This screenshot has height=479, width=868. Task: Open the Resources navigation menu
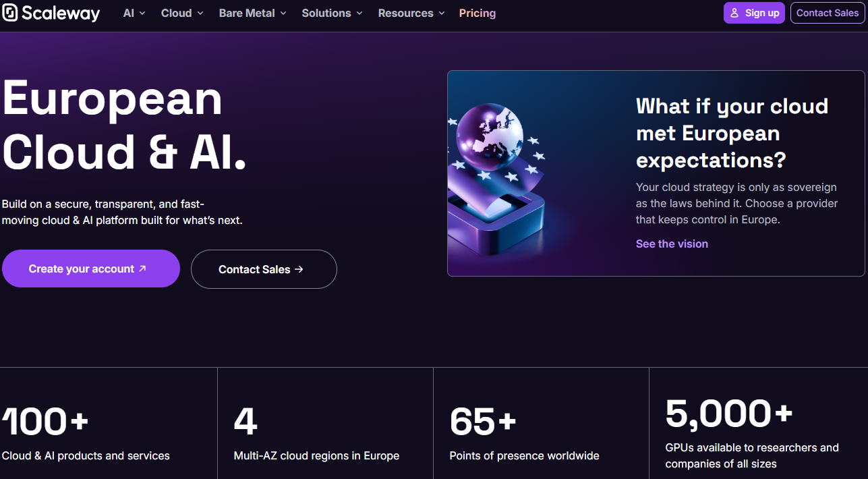coord(411,13)
